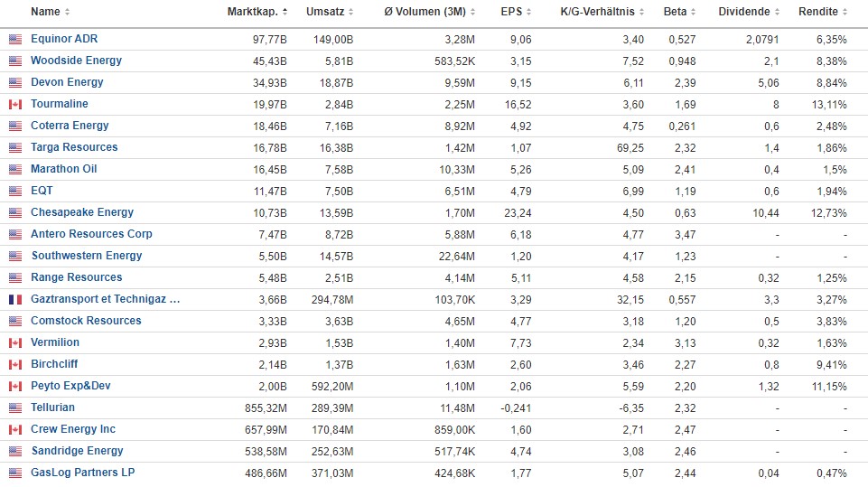Sort the table by Name column
The image size is (868, 487).
pyautogui.click(x=45, y=12)
